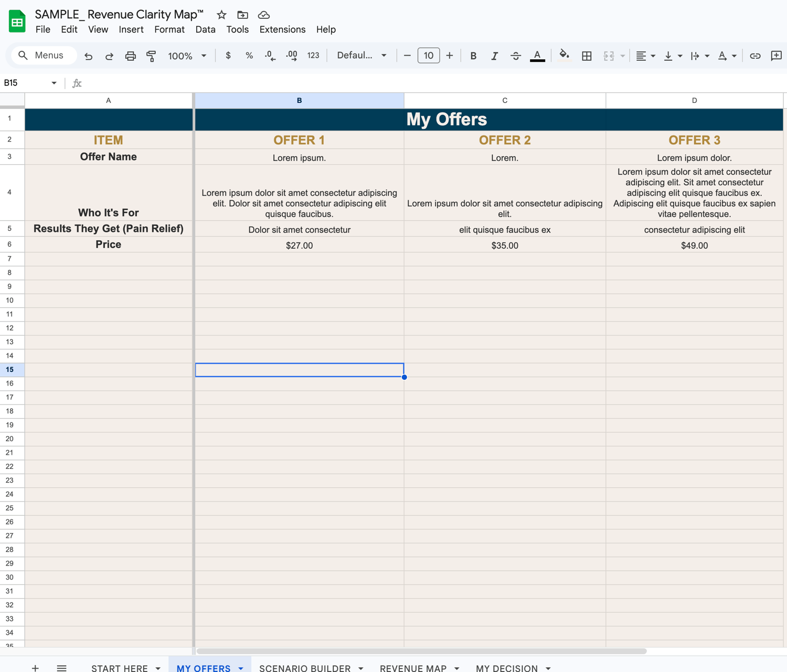Image resolution: width=787 pixels, height=672 pixels.
Task: Open the View menu
Action: point(98,29)
